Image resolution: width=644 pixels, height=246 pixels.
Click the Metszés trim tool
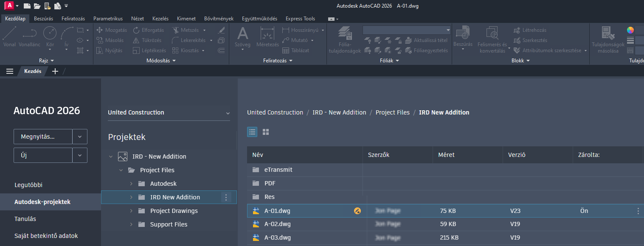[186, 30]
